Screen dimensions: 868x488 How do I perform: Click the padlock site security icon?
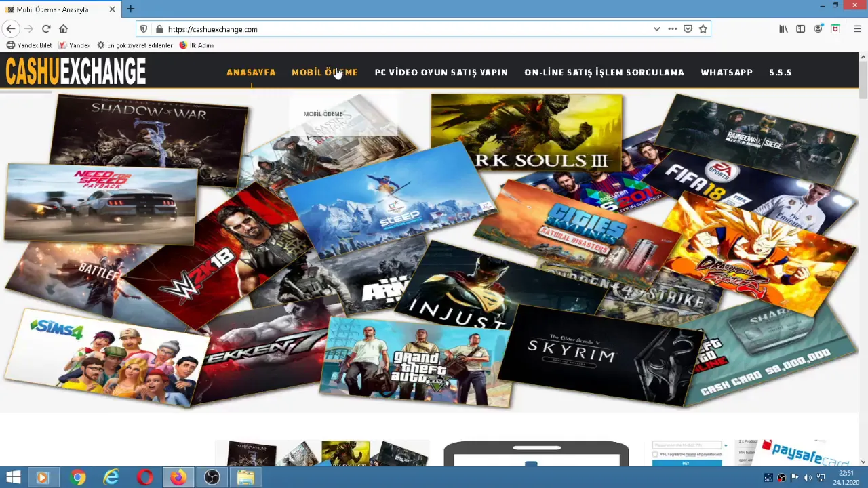[159, 29]
